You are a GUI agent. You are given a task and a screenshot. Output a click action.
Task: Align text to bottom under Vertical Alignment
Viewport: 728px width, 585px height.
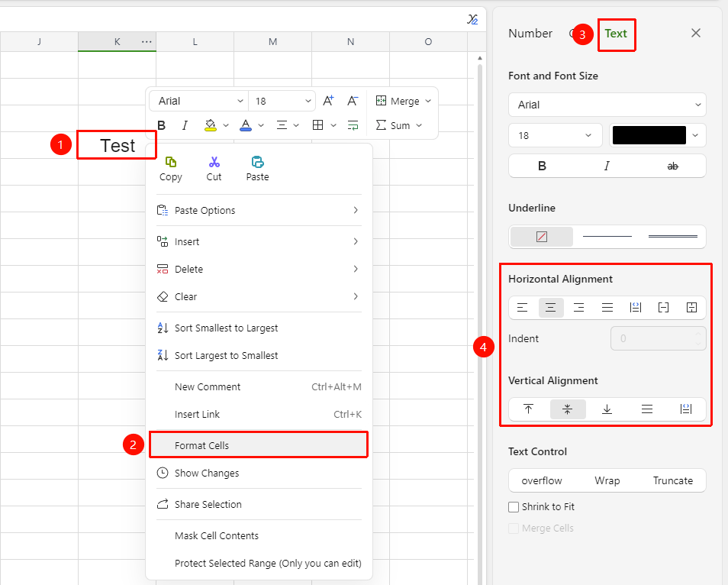(607, 409)
